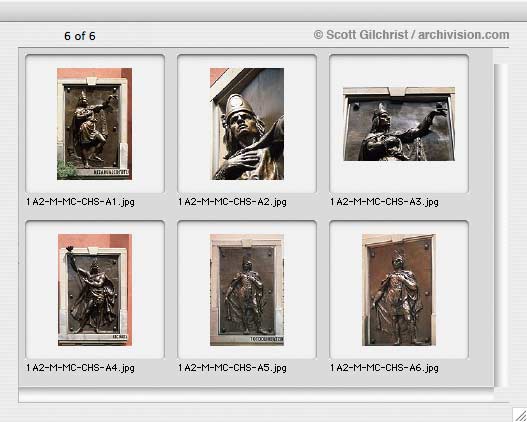Viewport: 527px width, 422px height.
Task: Open thumbnail 1A2-M-MC-CHS-A5.jpg
Action: 247,290
